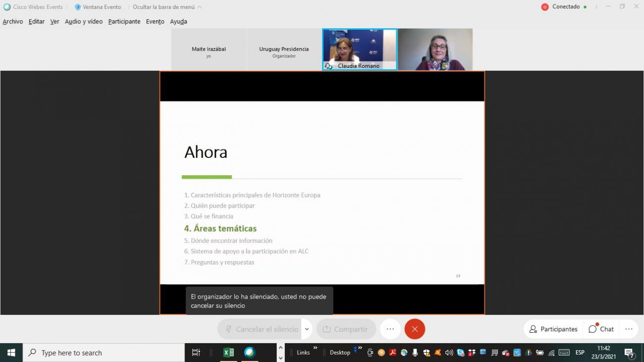Open the Participante menu
Image resolution: width=644 pixels, height=362 pixels.
click(x=124, y=21)
